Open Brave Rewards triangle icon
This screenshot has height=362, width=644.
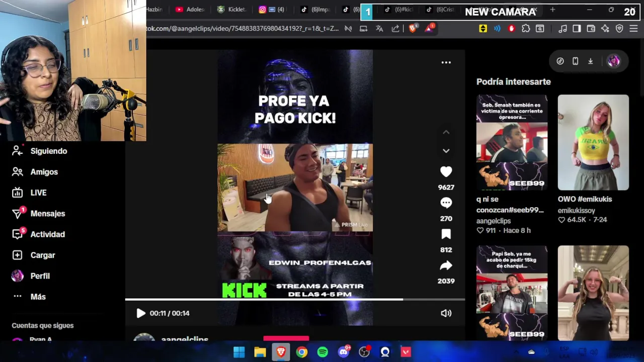click(429, 29)
